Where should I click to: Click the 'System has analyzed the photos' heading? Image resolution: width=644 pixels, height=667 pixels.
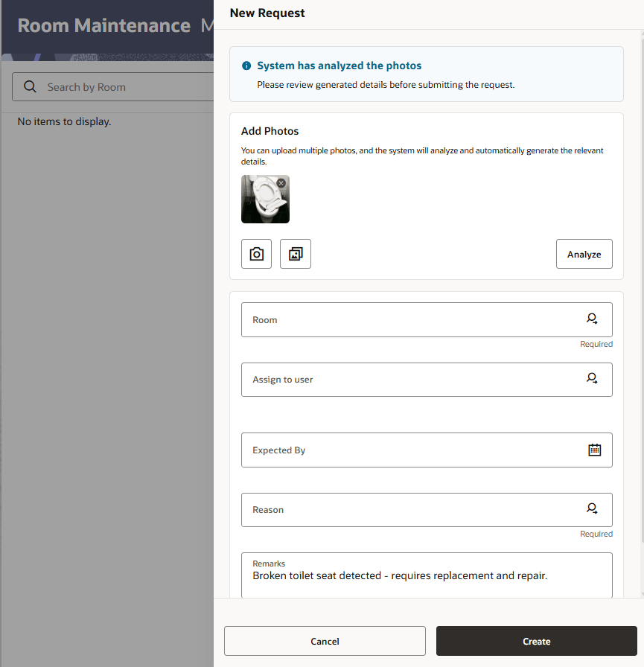pos(339,66)
